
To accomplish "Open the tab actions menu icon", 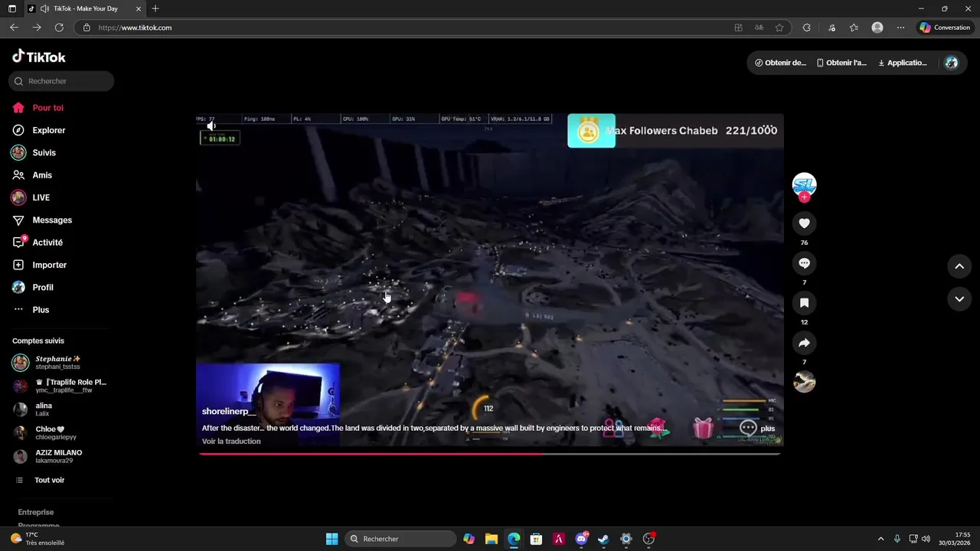I will (12, 8).
